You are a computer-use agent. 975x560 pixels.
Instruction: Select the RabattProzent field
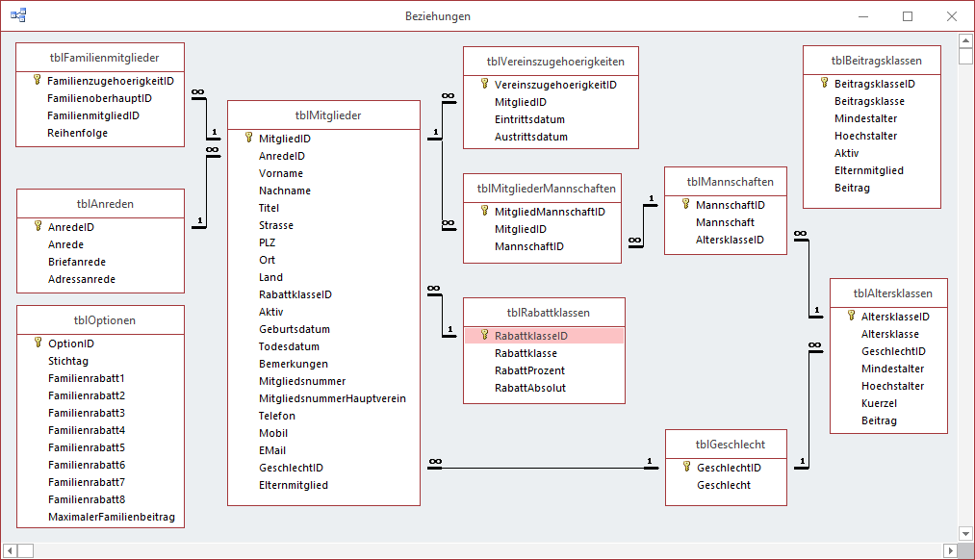pyautogui.click(x=529, y=370)
